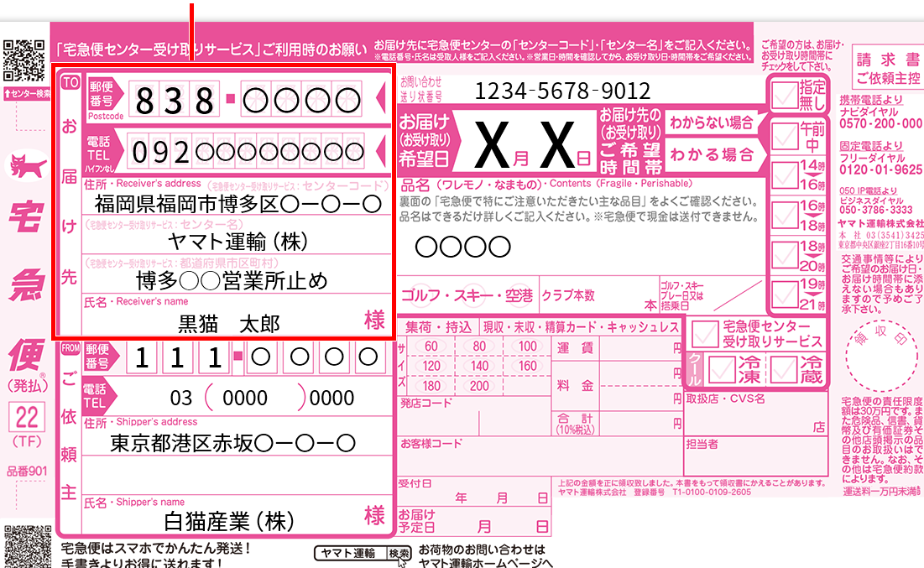Viewport: 924px width, 568px height.
Task: Click the sender phone number 03 (0000) 0000
Action: [x=262, y=398]
